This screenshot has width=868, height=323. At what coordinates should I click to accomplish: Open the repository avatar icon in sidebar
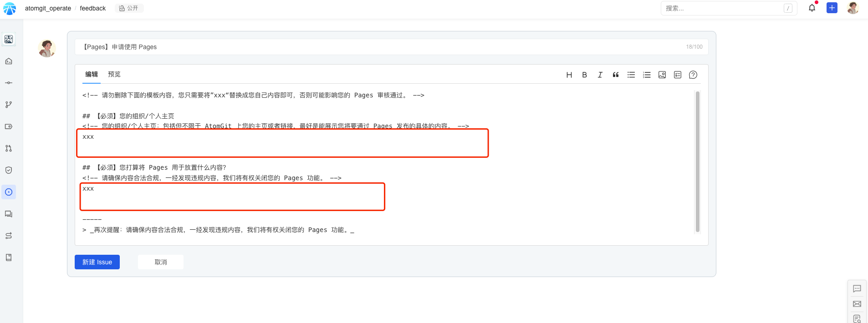coord(9,39)
